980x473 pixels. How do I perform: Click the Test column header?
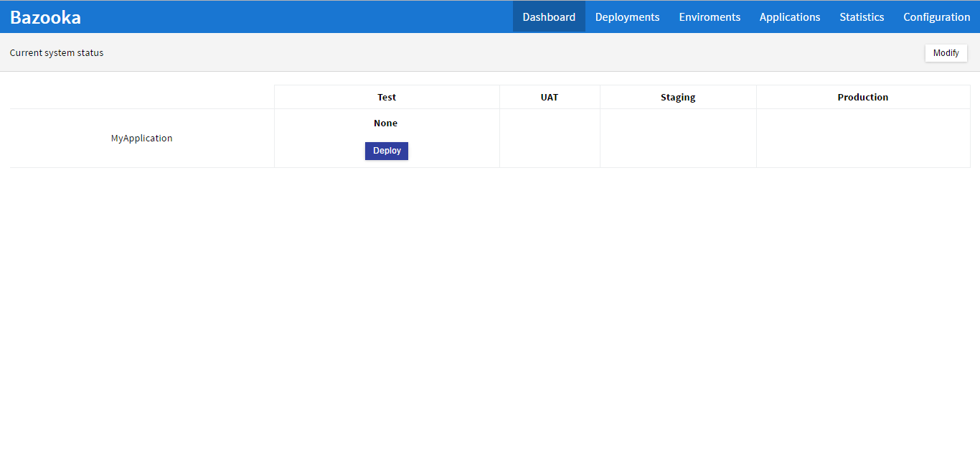click(387, 97)
